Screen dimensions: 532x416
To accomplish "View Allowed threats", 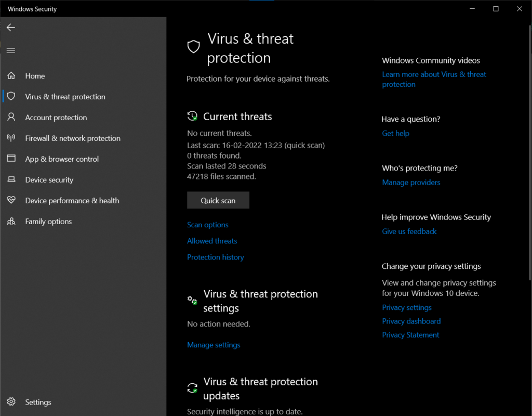I will click(x=212, y=241).
